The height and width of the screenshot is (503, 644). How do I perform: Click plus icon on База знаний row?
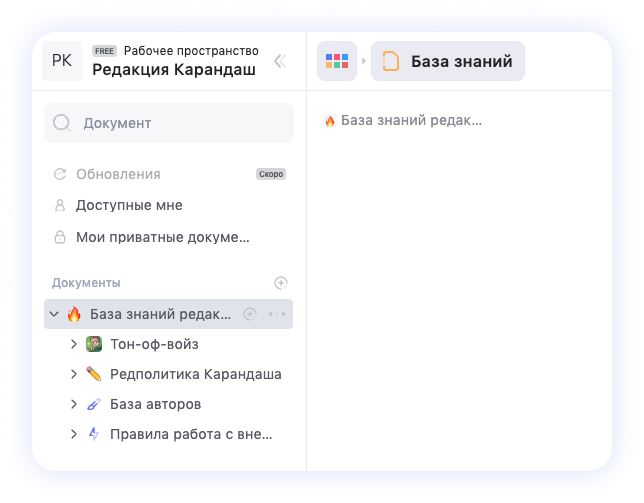[x=250, y=314]
